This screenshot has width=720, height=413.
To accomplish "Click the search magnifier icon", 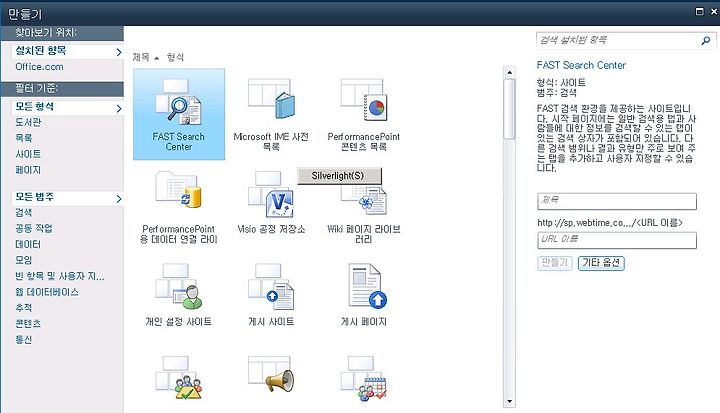I will point(706,40).
